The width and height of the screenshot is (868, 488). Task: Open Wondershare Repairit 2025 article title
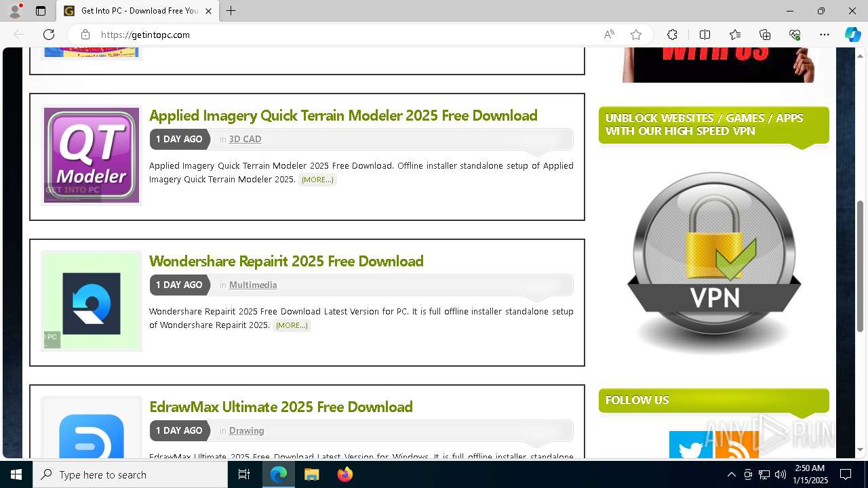(286, 261)
